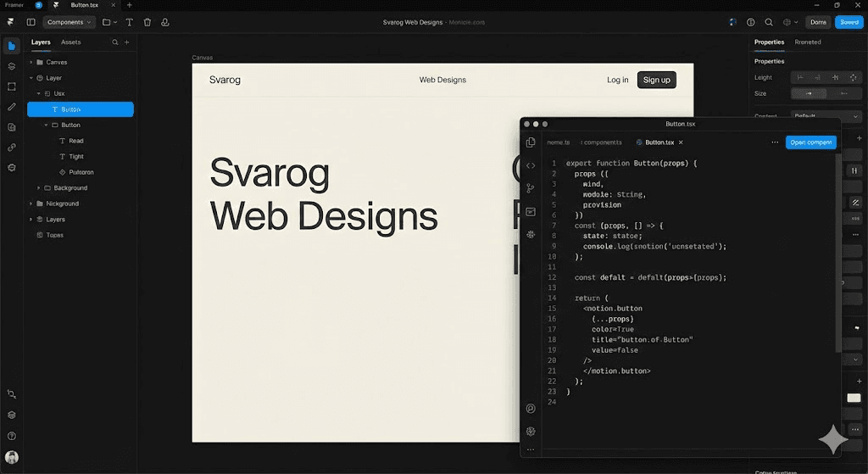Switch to the Assets tab
This screenshot has width=868, height=474.
(x=71, y=42)
